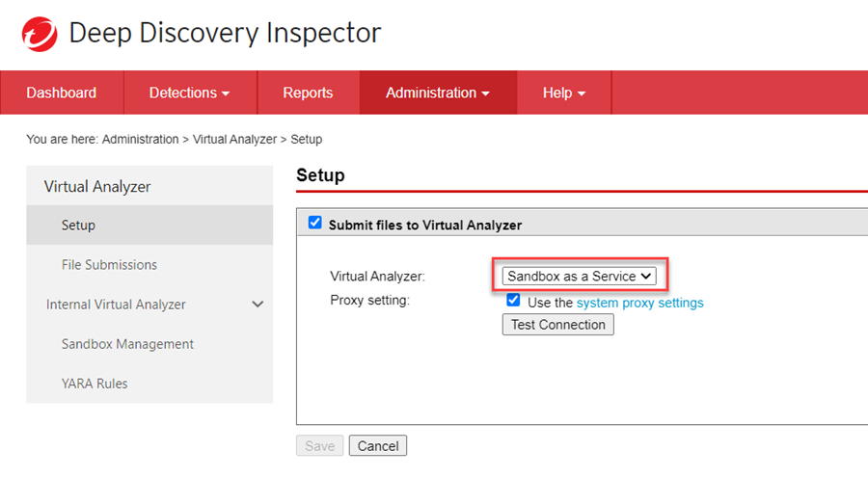Viewport: 868px width, 478px height.
Task: Click the Trend Micro logo icon
Action: point(39,34)
